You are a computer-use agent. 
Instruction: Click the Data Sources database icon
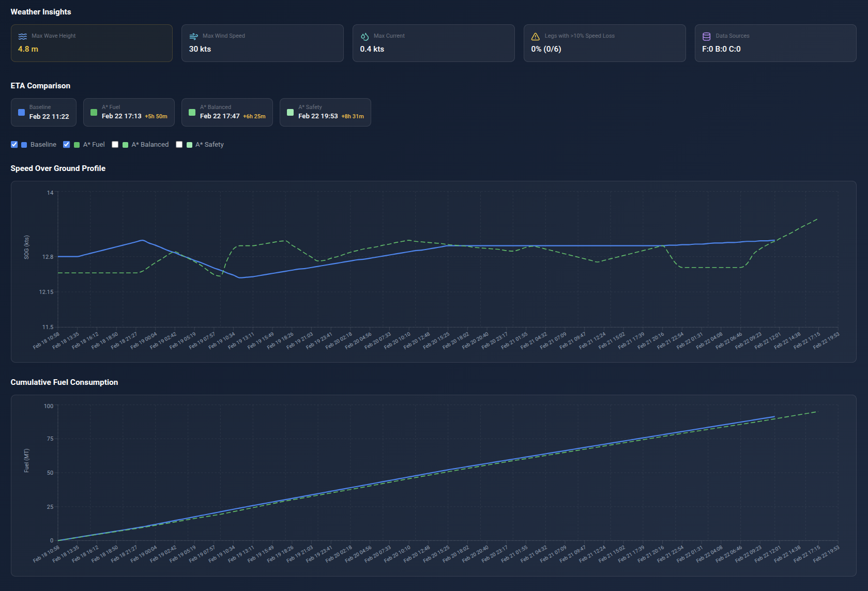point(707,36)
